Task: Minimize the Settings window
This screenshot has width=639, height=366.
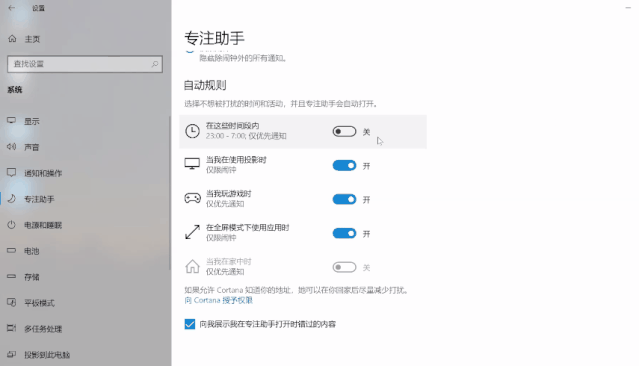Action: pos(628,7)
